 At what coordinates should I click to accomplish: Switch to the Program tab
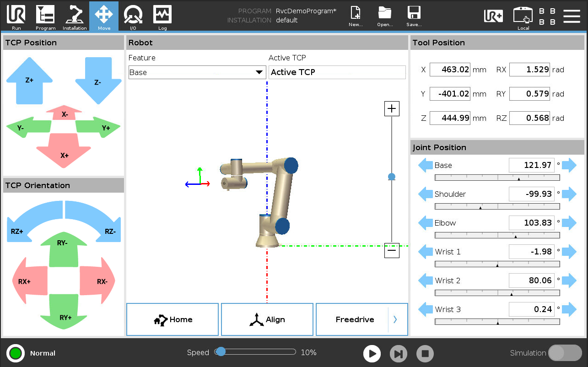(x=45, y=16)
